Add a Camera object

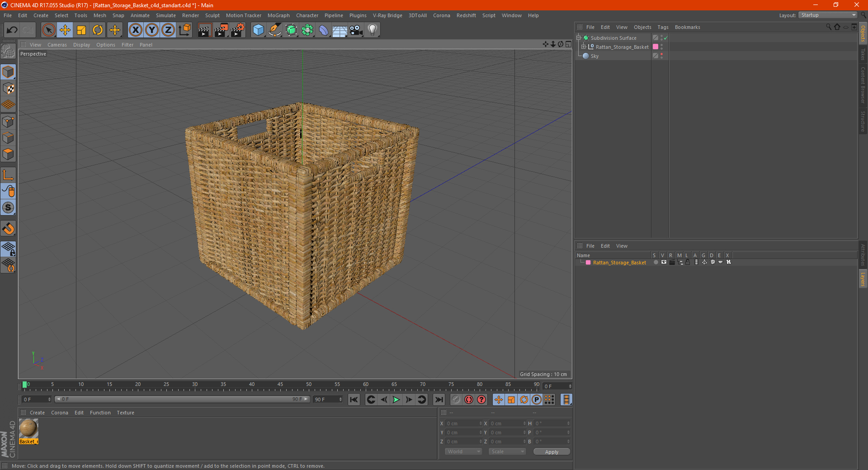[x=356, y=30]
